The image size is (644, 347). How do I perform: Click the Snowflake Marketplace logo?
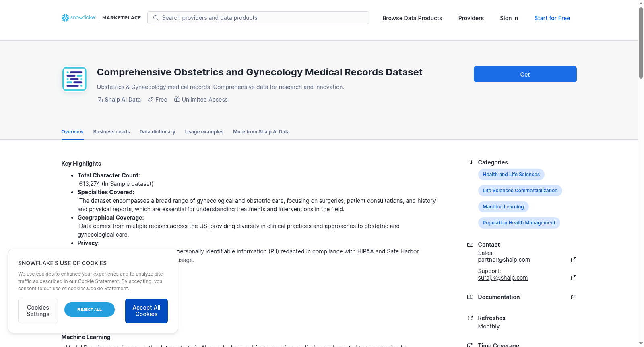101,18
